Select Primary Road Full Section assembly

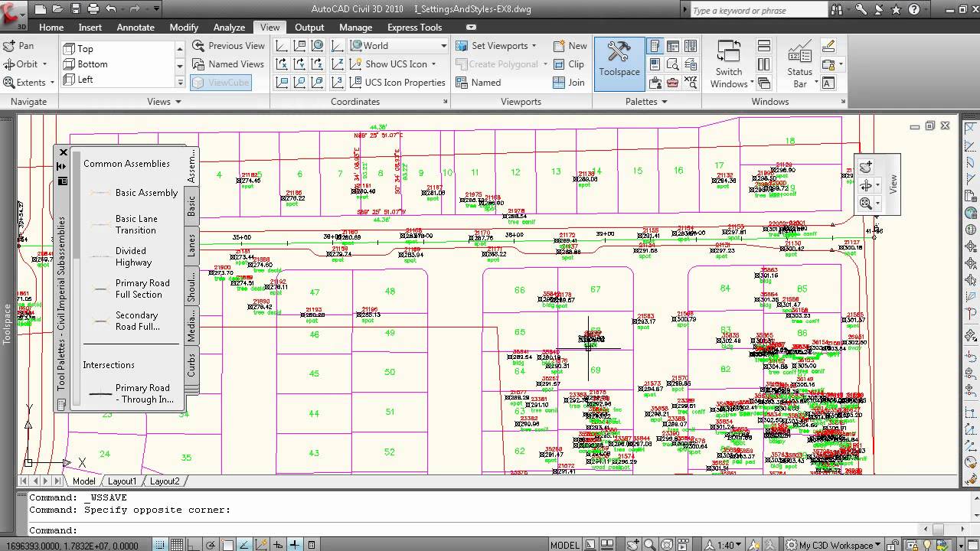[x=132, y=289]
